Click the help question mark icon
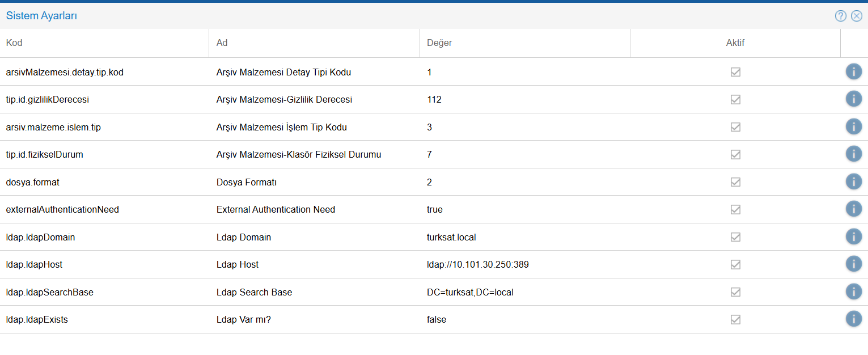Image resolution: width=868 pixels, height=355 pixels. [840, 16]
